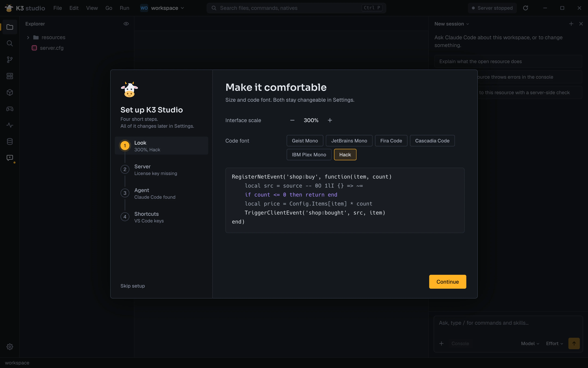Image resolution: width=588 pixels, height=368 pixels.
Task: Select IBM Plex Mono font option
Action: [x=309, y=155]
